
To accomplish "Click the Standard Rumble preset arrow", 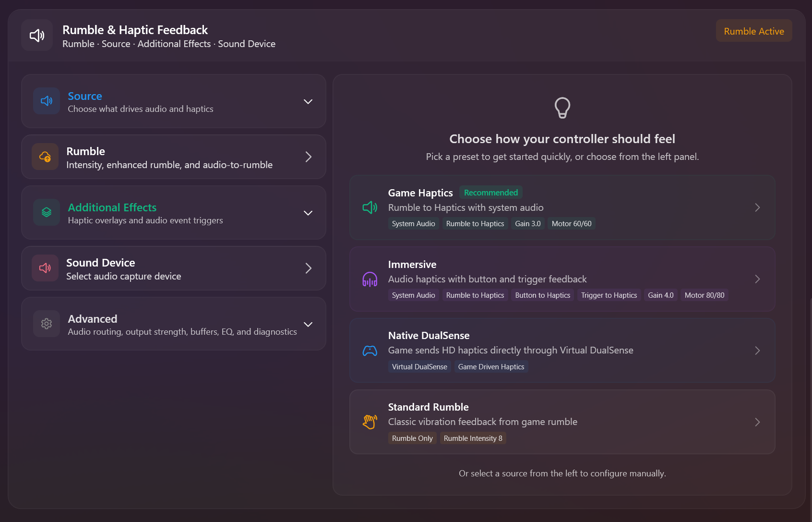I will [757, 422].
